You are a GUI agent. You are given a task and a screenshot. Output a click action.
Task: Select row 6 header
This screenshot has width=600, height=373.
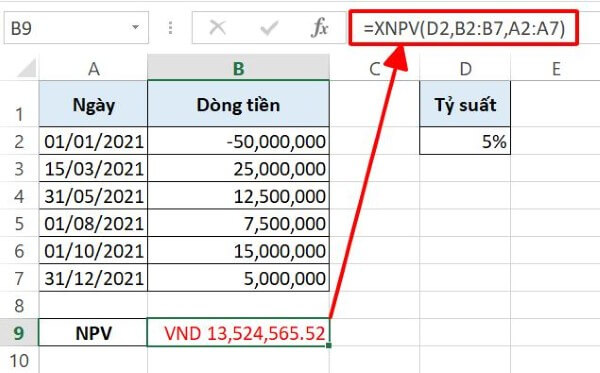point(19,251)
